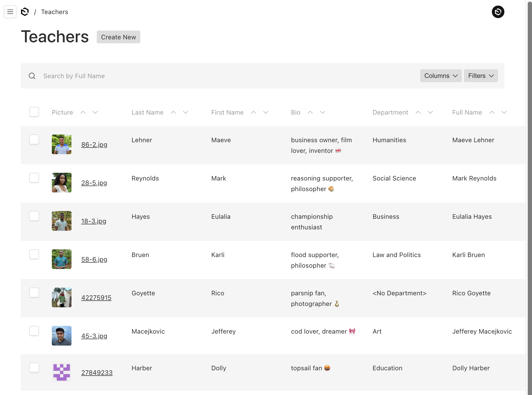
Task: Open the user account avatar icon
Action: (x=498, y=12)
